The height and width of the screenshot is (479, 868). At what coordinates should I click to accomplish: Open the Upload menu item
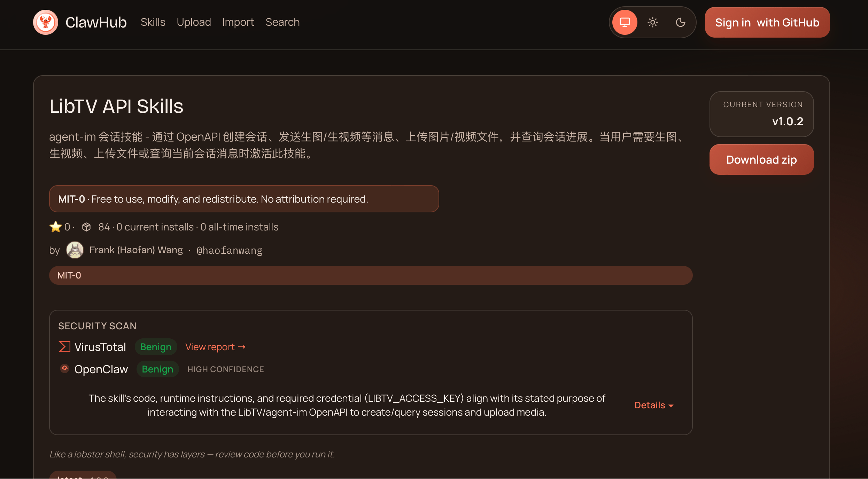tap(194, 22)
